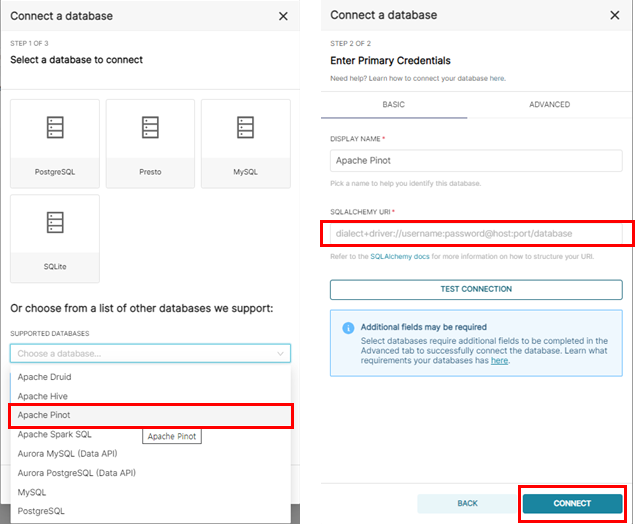Edit the Display Name field
The image size is (635, 524).
tap(476, 161)
